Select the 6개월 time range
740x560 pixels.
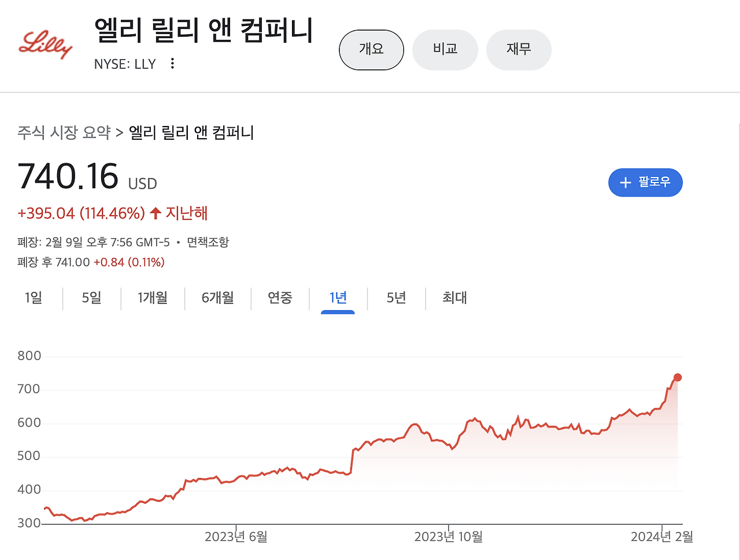pos(217,298)
